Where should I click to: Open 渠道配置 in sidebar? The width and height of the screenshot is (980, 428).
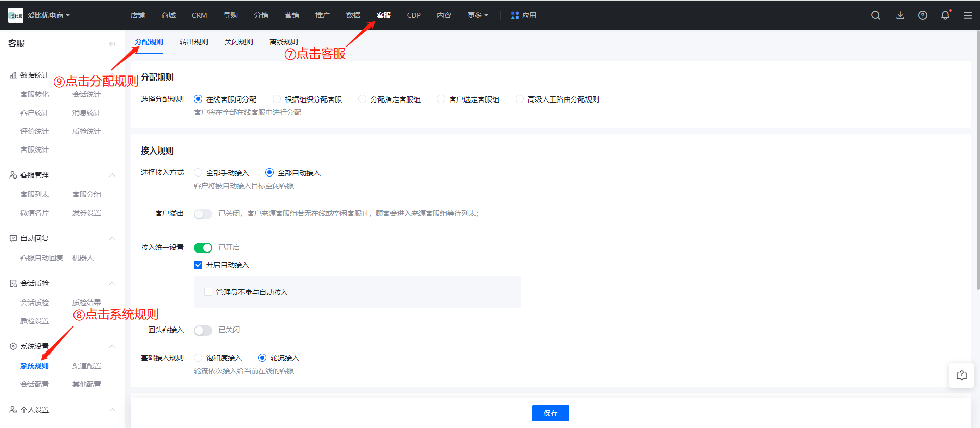(87, 366)
